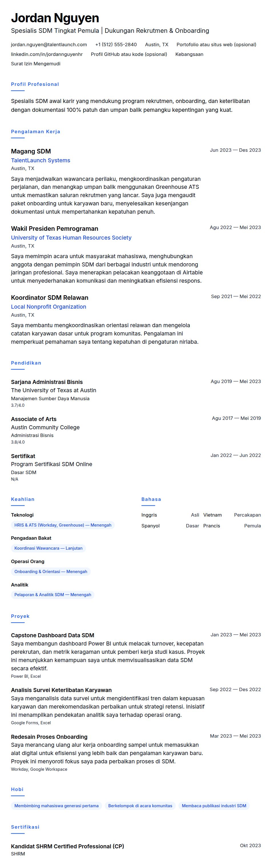Click the phone number +1 (512) 555-2840

tap(116, 44)
